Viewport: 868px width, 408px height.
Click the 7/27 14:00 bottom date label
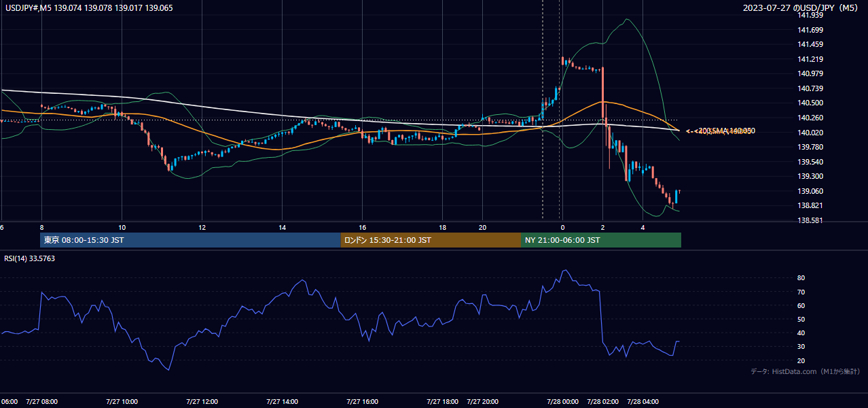point(283,401)
